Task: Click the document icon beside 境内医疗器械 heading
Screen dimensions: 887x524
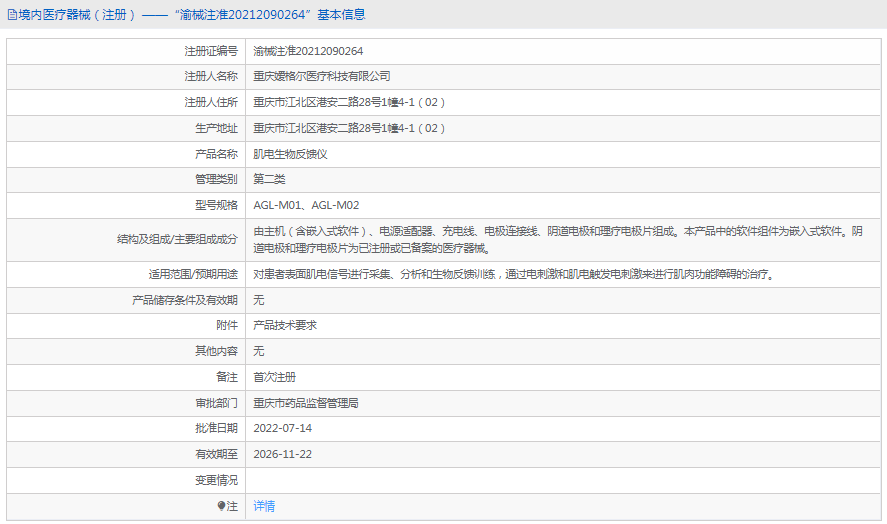Action: (12, 15)
